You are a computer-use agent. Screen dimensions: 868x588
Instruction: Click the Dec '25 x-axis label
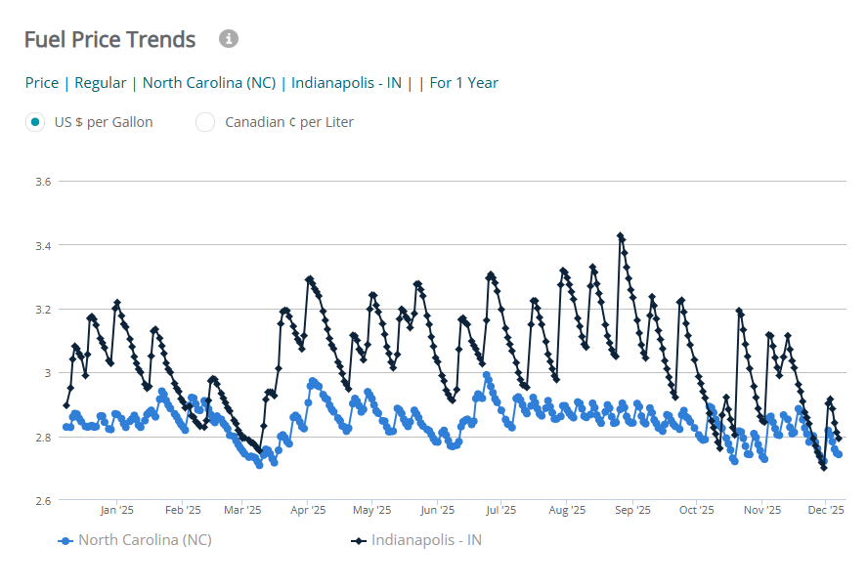pyautogui.click(x=826, y=510)
